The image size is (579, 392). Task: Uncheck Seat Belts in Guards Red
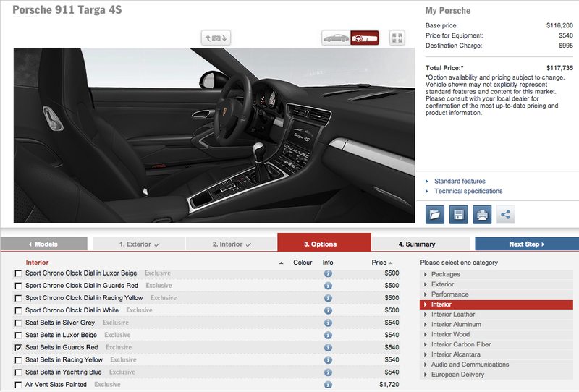click(x=18, y=348)
